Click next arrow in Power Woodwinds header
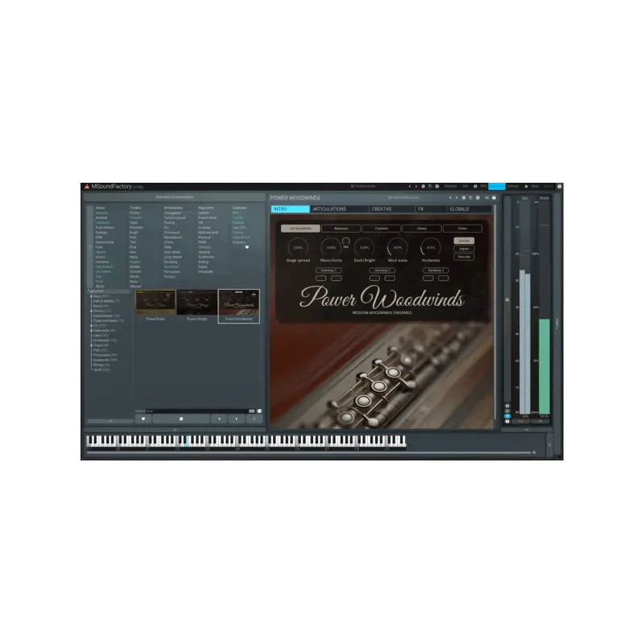 pyautogui.click(x=456, y=198)
